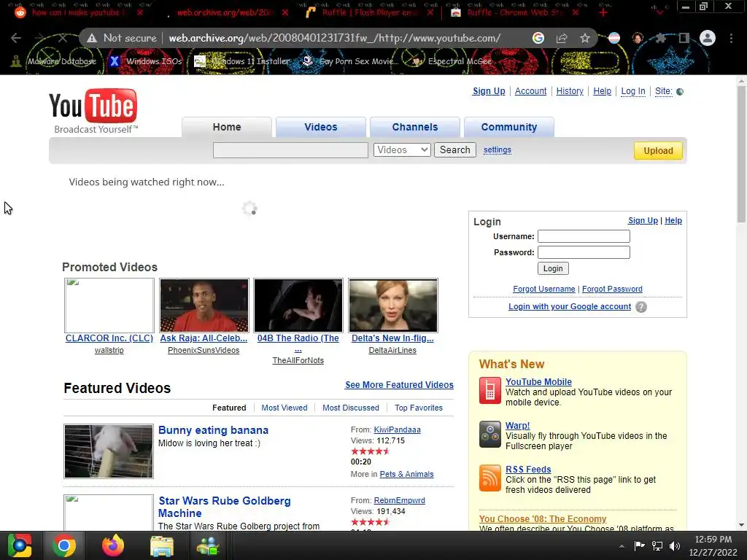Click the Login button in login box

click(553, 268)
